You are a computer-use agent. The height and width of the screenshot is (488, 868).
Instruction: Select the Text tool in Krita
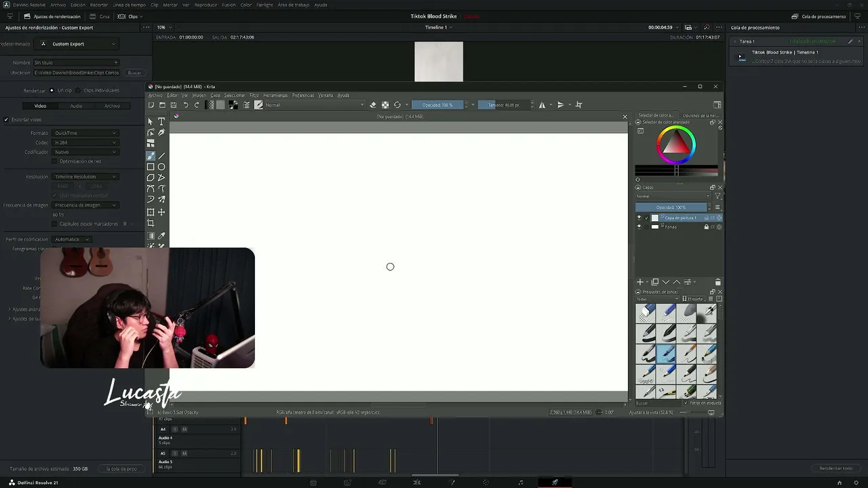click(161, 121)
